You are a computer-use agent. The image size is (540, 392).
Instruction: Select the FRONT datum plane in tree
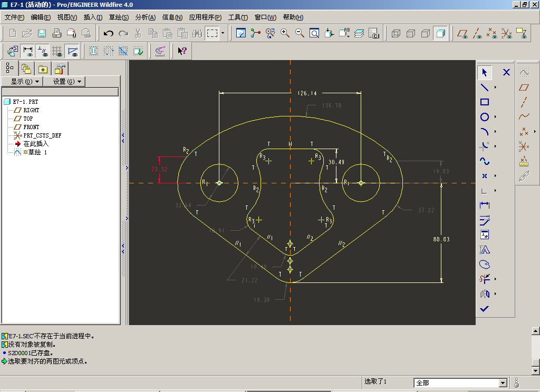click(x=31, y=127)
